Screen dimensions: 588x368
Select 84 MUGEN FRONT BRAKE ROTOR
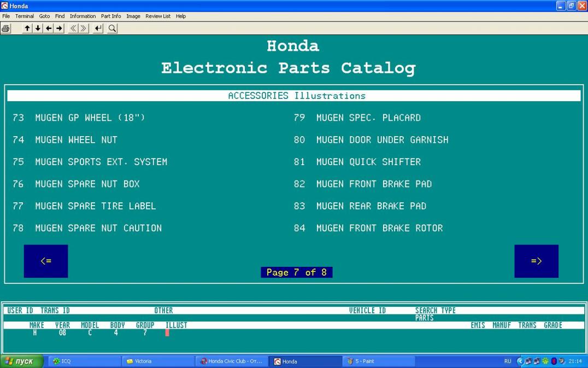click(368, 228)
